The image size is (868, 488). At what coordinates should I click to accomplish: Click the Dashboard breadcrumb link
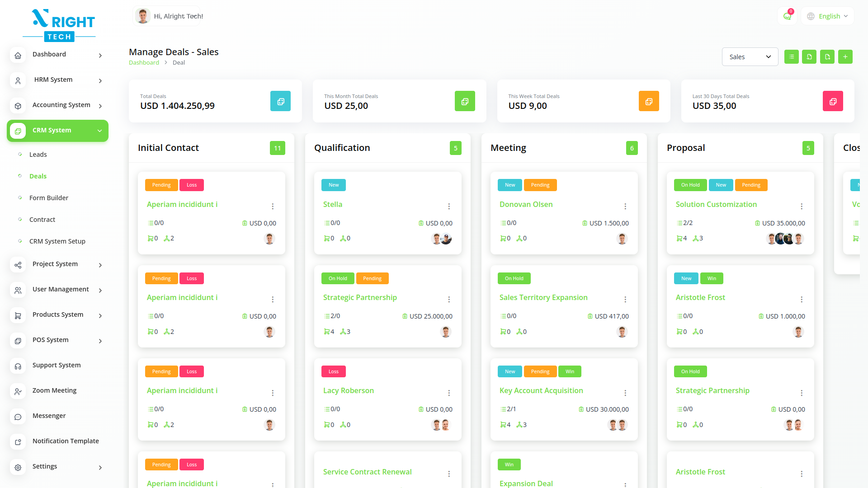144,63
